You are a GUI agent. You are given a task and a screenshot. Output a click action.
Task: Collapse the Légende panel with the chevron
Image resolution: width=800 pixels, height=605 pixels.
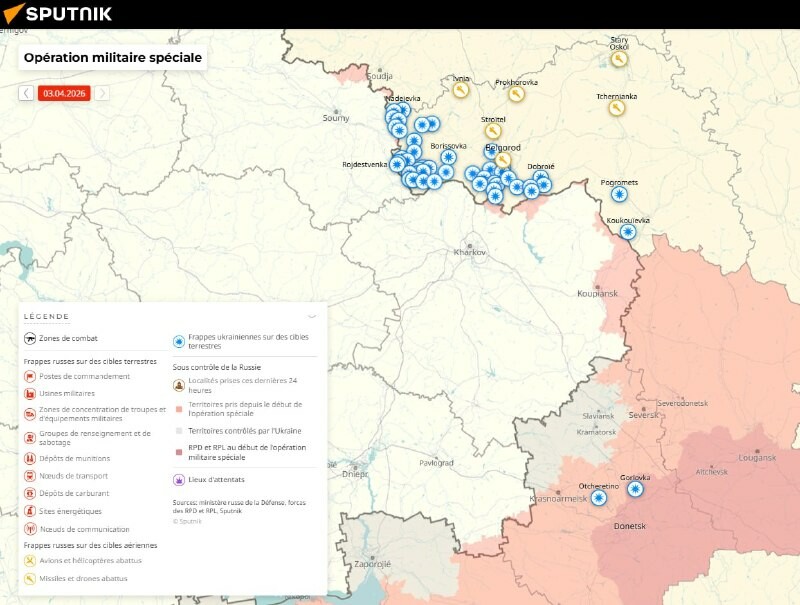coord(312,316)
